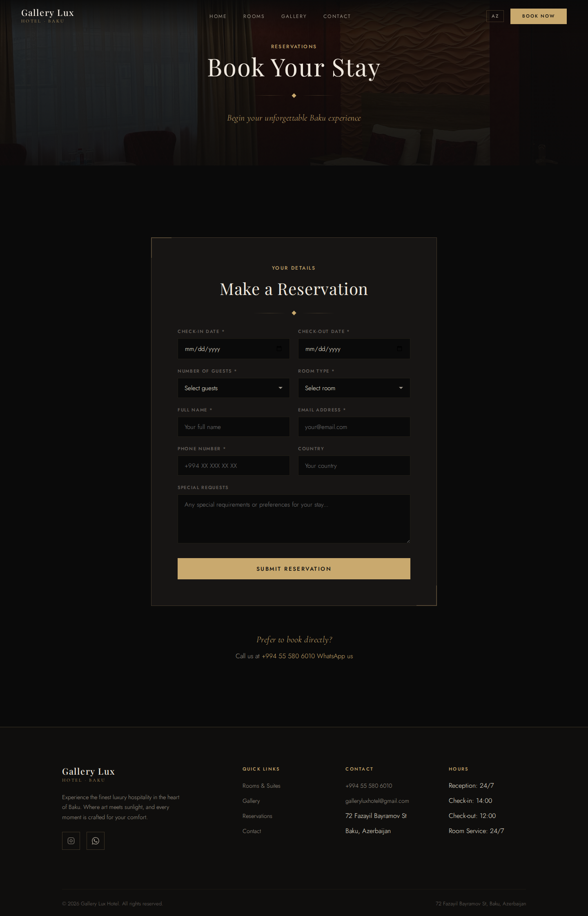Open the check-out date calendar picker icon

click(x=399, y=349)
